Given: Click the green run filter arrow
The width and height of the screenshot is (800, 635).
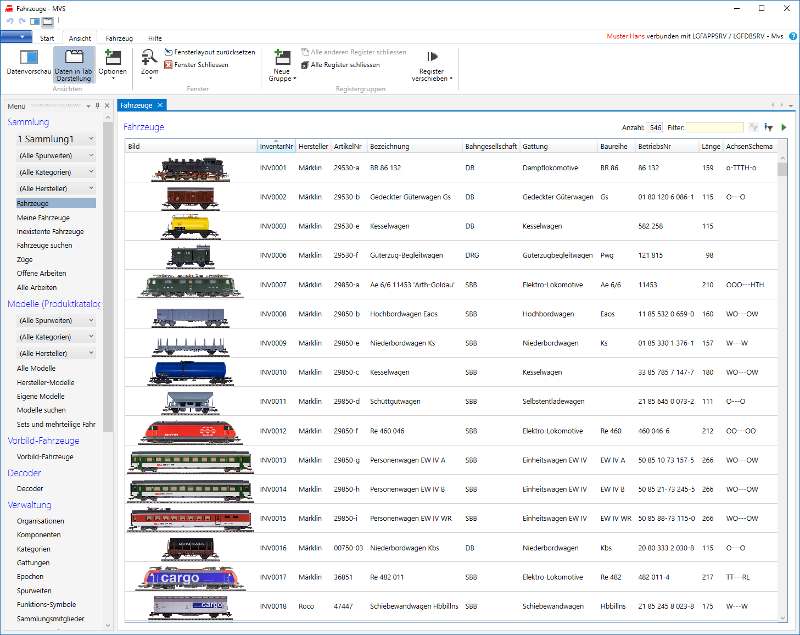Looking at the screenshot, I should (x=784, y=128).
